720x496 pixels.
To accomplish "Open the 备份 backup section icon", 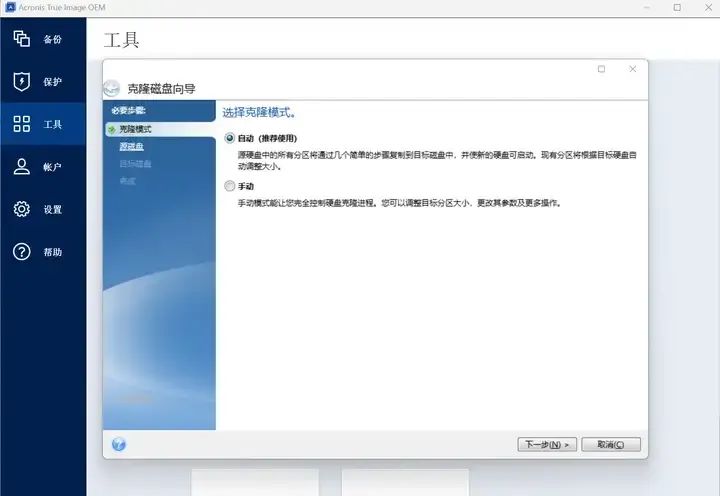I will click(x=22, y=39).
